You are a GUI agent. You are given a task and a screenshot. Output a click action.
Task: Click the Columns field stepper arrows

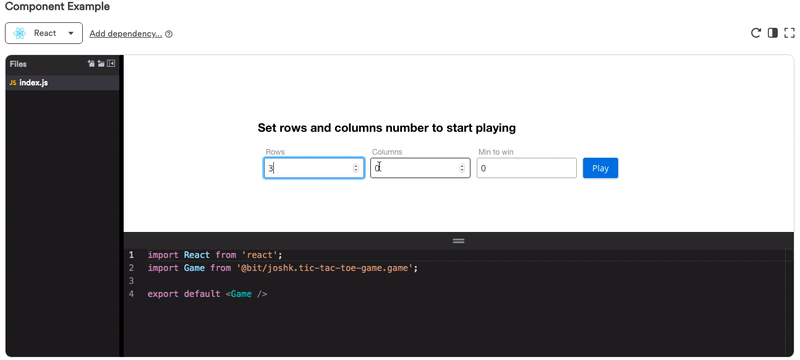pos(462,168)
